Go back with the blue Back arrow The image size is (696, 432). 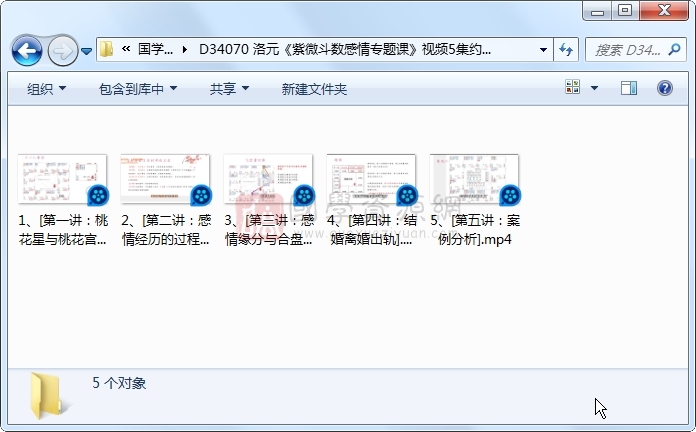[x=27, y=51]
